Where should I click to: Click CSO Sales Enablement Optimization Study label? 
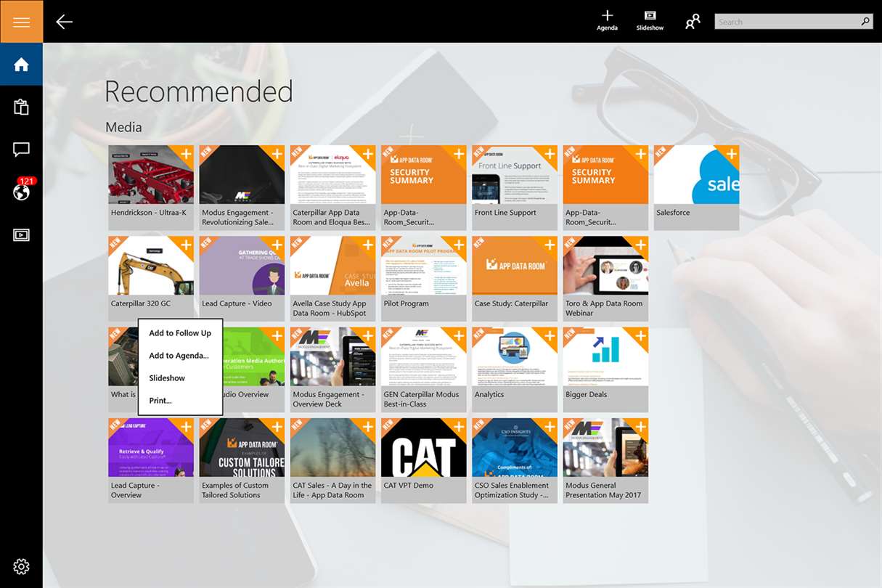513,490
